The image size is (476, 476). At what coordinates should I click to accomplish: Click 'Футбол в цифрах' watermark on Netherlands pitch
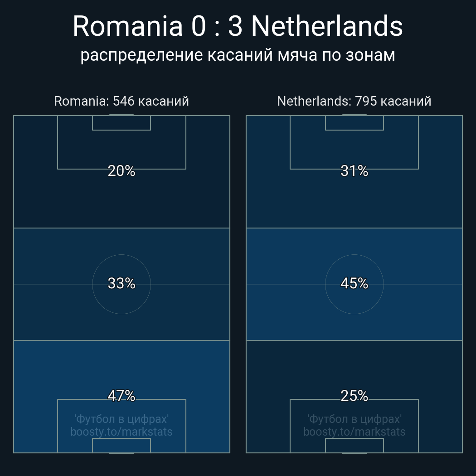(x=354, y=418)
